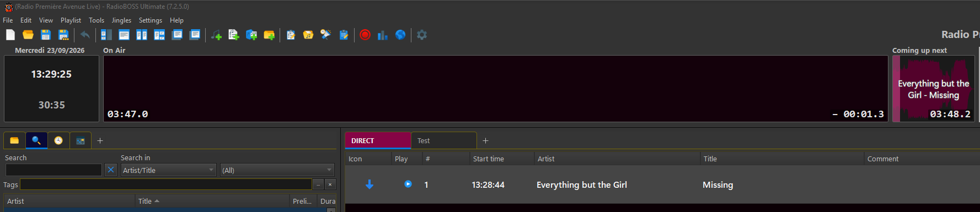
Task: Click the 13:29:25 clock display
Action: tap(51, 74)
